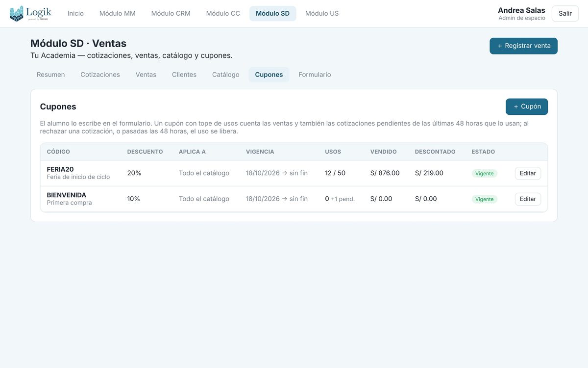Click the Andrea Salas user name
The width and height of the screenshot is (588, 368).
521,10
